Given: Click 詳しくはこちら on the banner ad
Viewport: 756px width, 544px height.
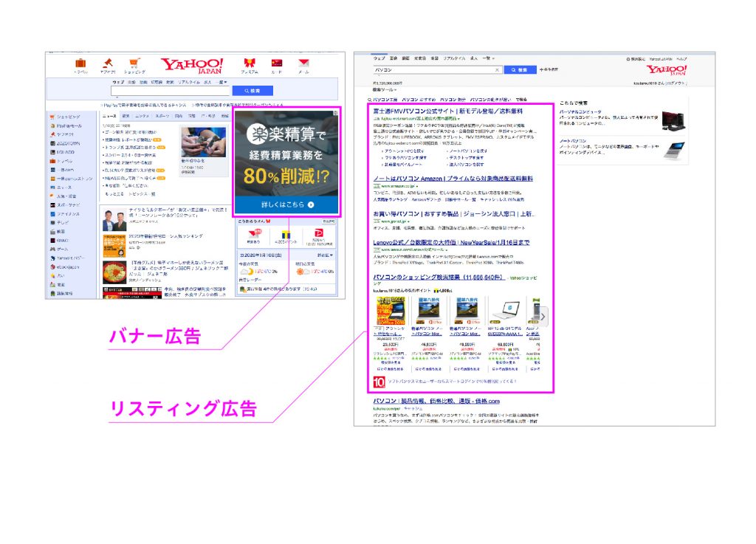Looking at the screenshot, I should 287,204.
